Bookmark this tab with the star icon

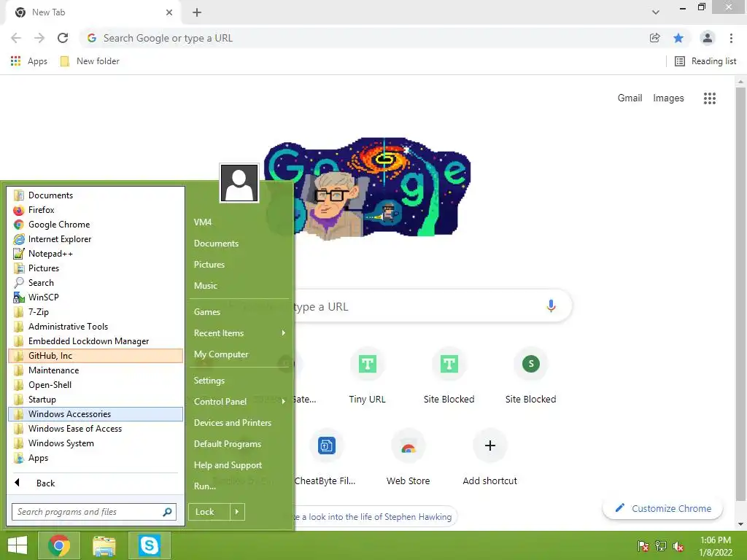point(678,38)
